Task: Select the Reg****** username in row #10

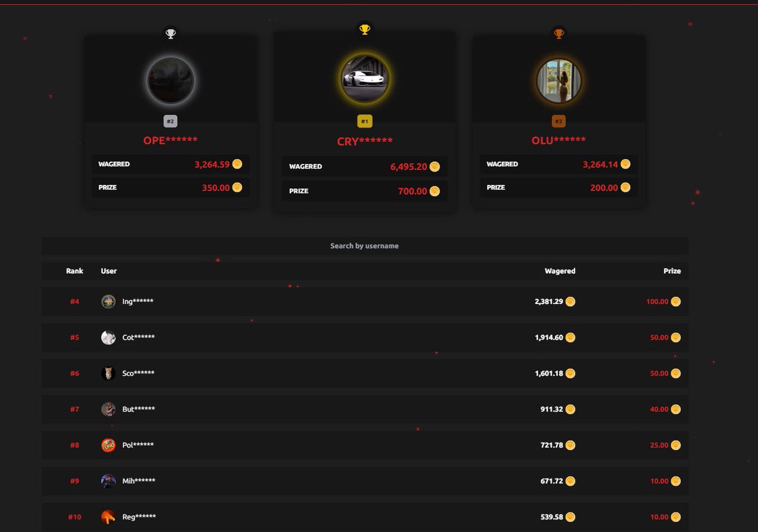Action: 139,517
